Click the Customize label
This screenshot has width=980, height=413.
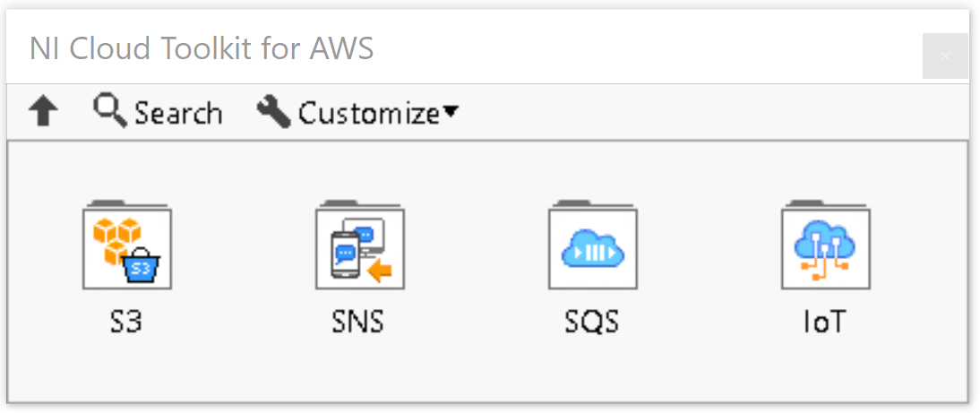click(x=369, y=114)
